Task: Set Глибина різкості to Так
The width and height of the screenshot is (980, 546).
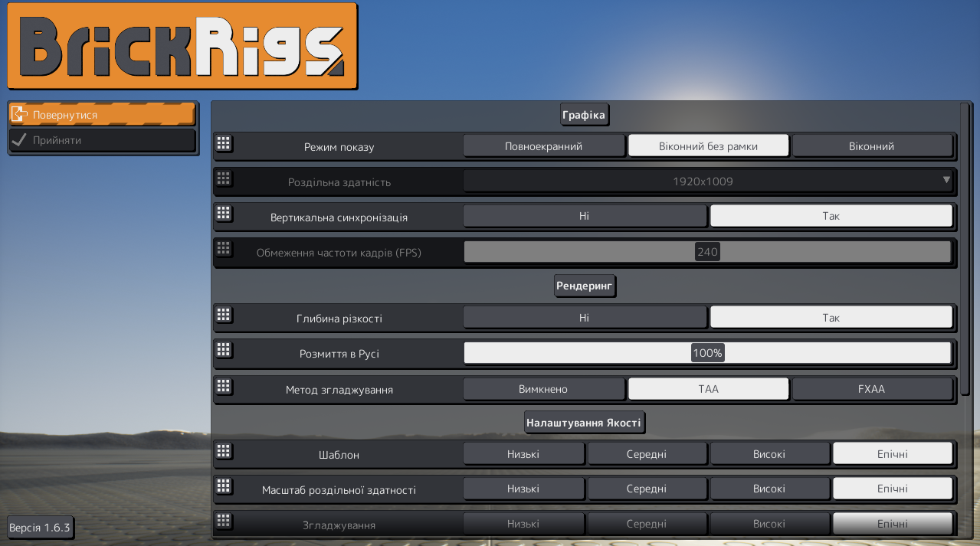Action: click(831, 318)
